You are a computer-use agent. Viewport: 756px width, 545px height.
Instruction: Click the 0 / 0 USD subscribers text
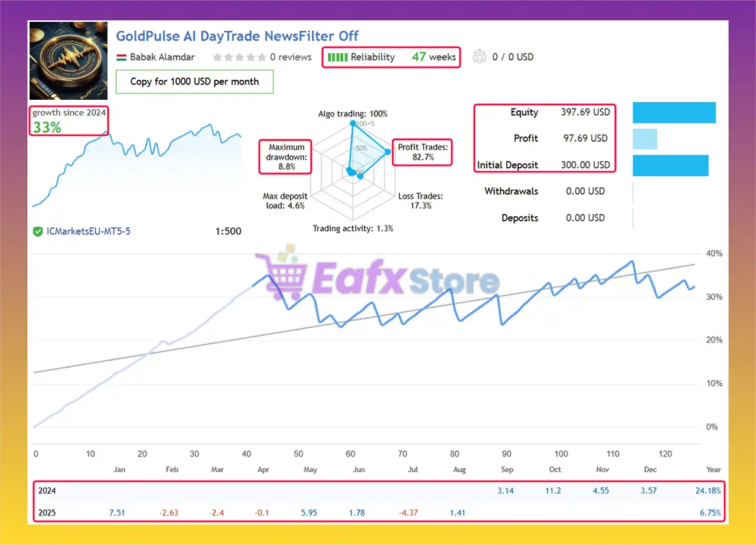(512, 57)
